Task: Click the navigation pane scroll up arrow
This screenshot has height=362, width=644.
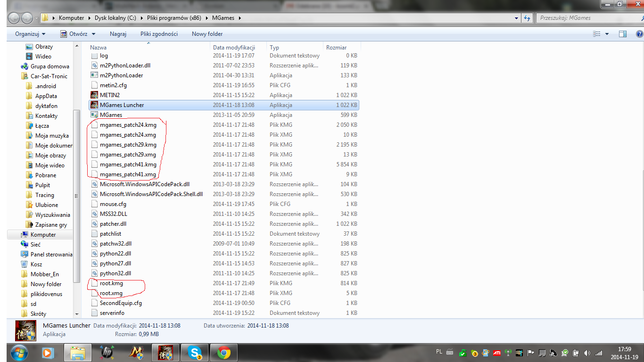Action: coord(77,46)
